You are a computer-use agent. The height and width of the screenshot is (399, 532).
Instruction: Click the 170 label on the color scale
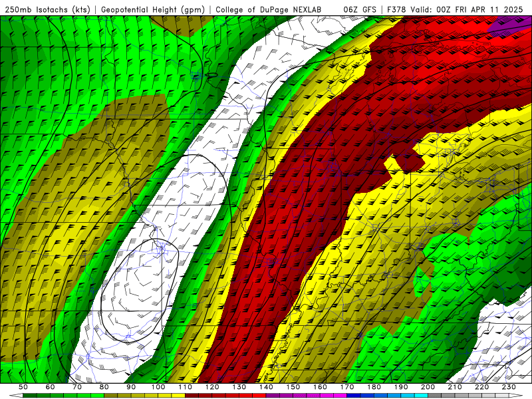(x=347, y=387)
